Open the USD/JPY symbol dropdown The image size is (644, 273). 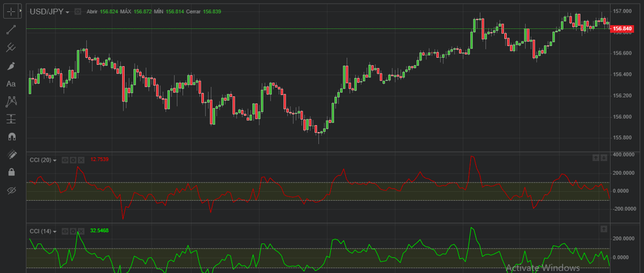pos(49,12)
